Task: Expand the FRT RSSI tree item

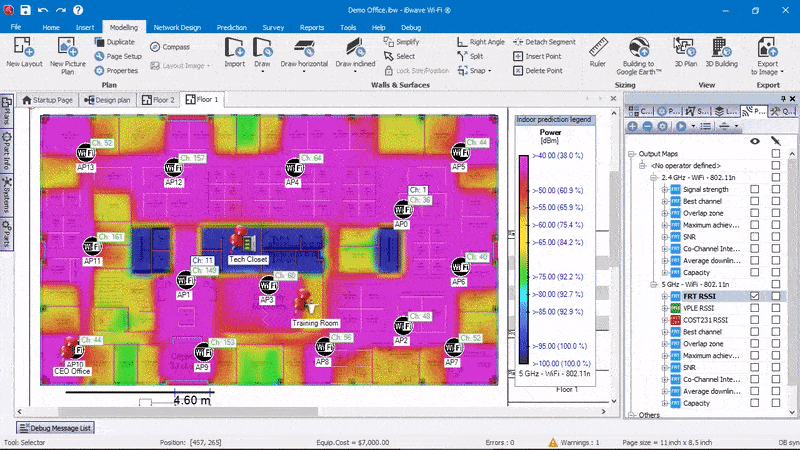Action: point(665,296)
